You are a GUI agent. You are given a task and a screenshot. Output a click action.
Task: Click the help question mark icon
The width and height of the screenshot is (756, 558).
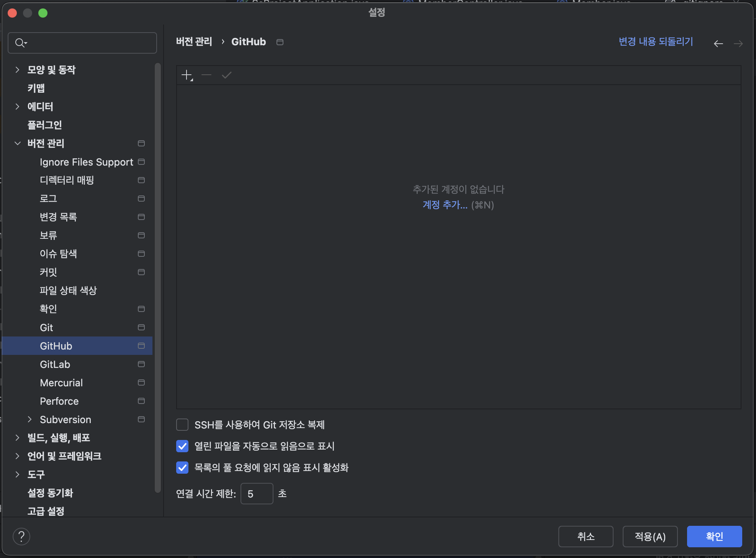tap(21, 536)
